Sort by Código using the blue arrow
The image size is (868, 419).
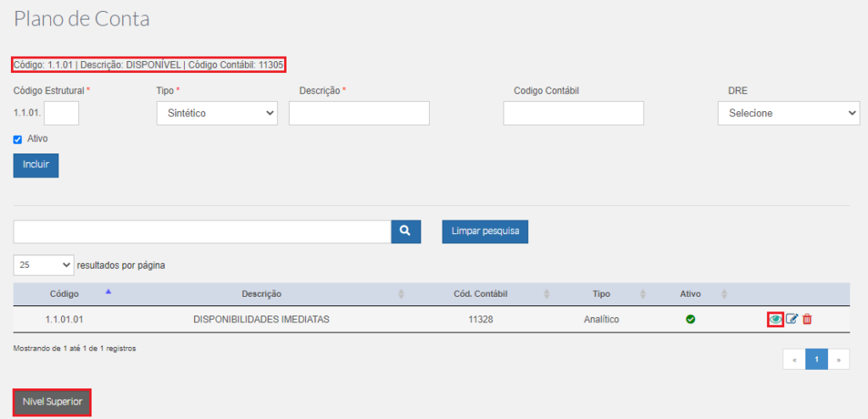click(x=108, y=291)
